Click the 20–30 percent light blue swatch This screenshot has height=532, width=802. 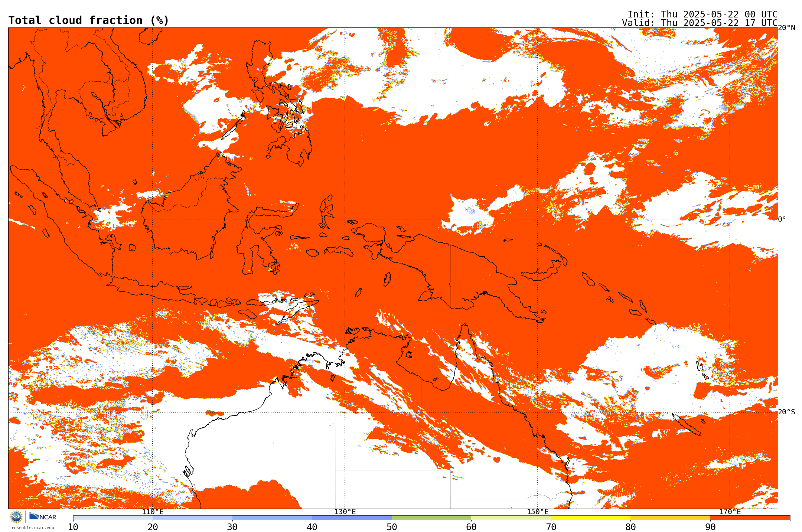(192, 518)
